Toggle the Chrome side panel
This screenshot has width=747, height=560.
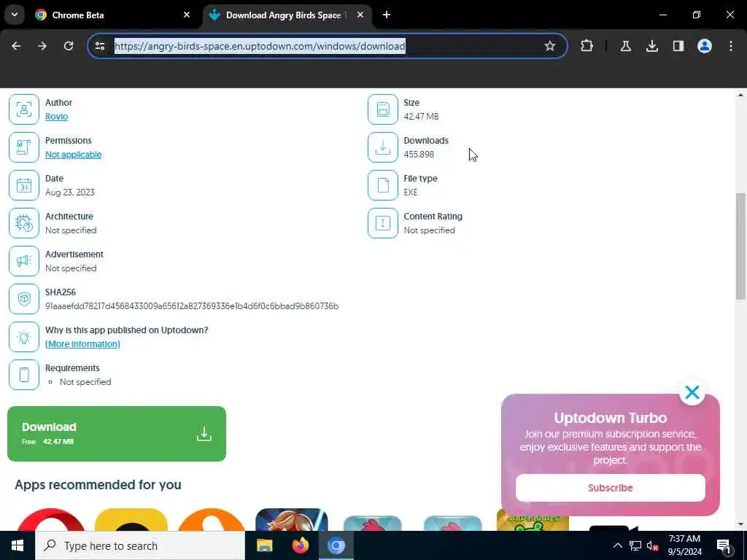coord(678,46)
